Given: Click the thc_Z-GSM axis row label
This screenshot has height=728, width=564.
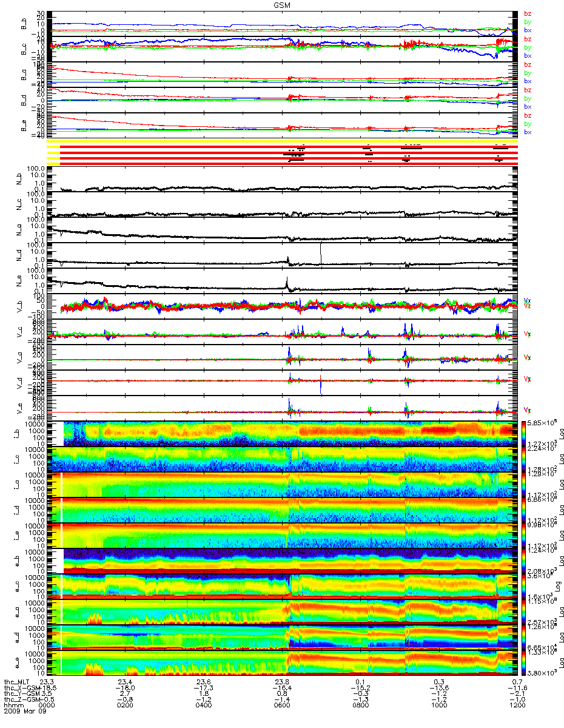Looking at the screenshot, I should [23, 699].
